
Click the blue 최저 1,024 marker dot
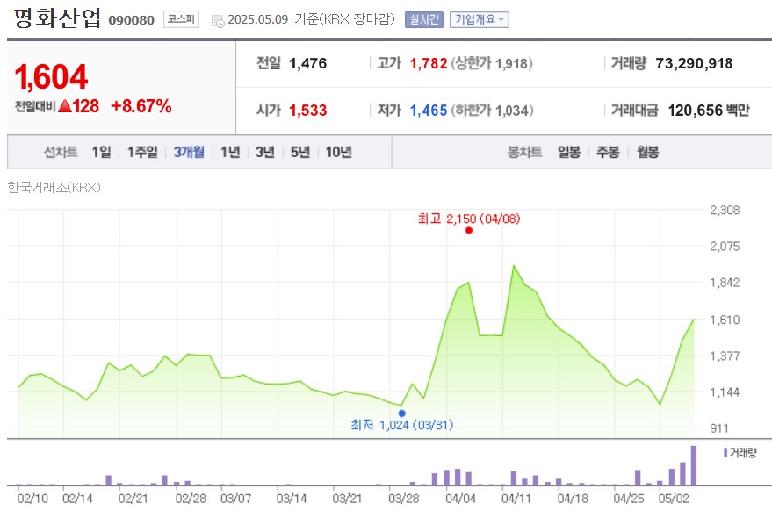pyautogui.click(x=401, y=413)
